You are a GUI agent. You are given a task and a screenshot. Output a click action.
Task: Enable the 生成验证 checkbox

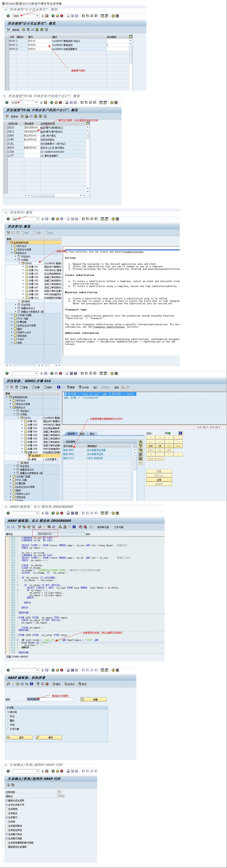tap(7, 813)
